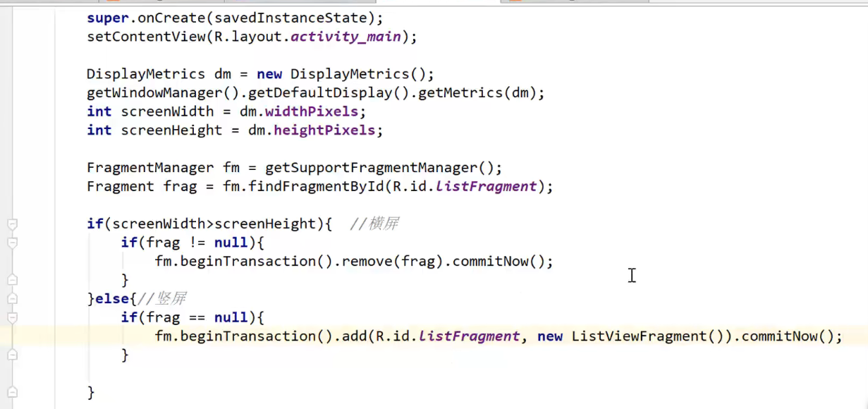The image size is (868, 409).
Task: Click fold end marker below the remove(frag) line
Action: tap(12, 280)
